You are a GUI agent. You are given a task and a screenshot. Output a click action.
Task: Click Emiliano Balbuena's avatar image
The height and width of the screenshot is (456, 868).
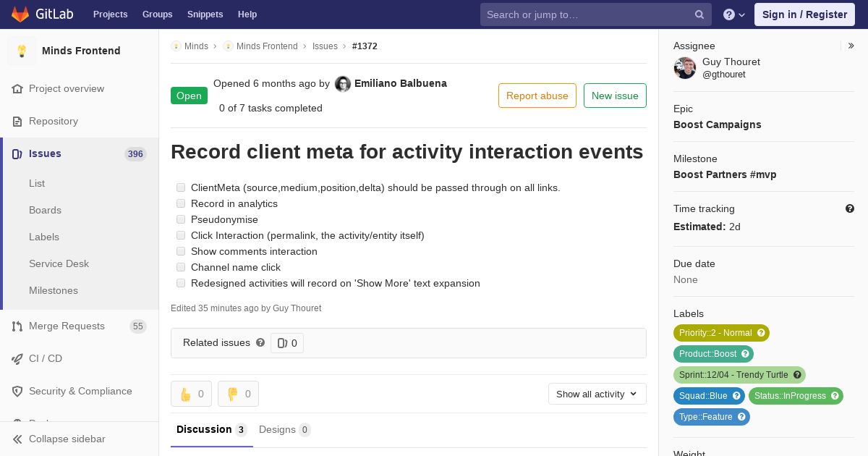click(343, 84)
